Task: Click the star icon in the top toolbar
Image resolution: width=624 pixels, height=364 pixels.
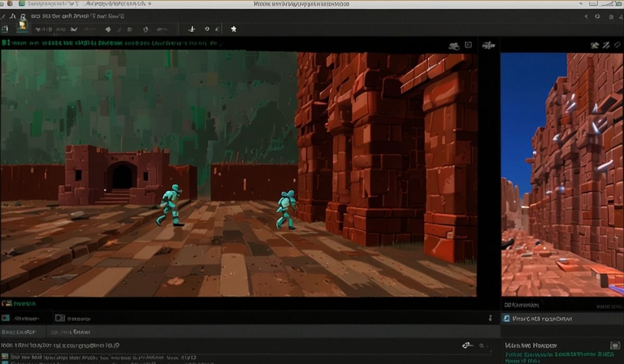Action: coord(233,29)
